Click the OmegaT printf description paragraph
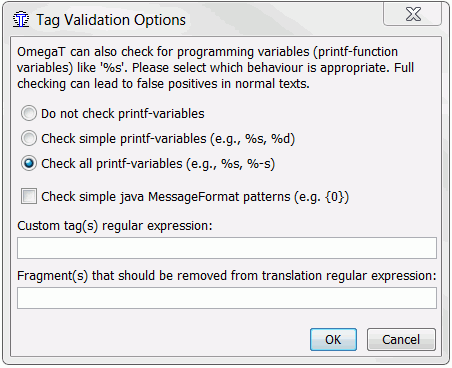The image size is (452, 368). (215, 68)
